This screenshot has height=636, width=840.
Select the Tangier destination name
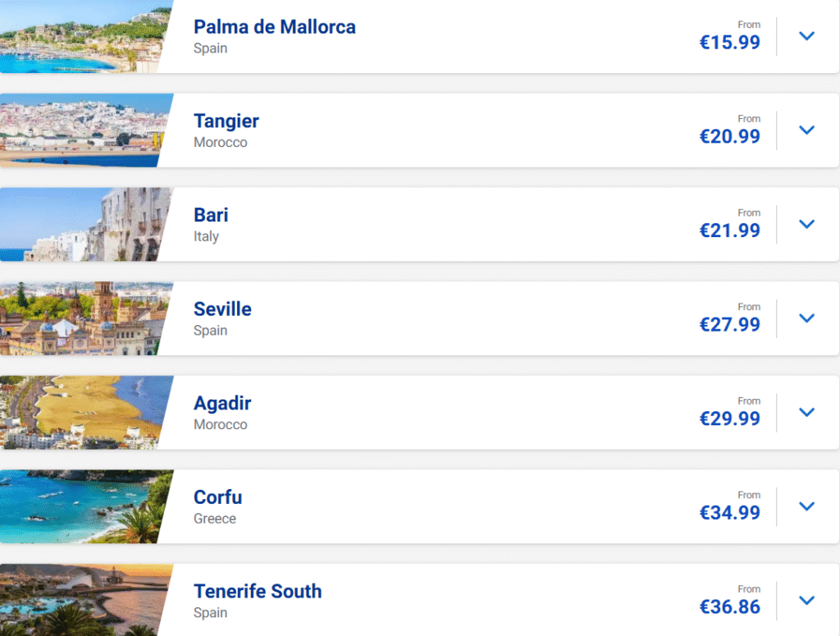pyautogui.click(x=226, y=121)
